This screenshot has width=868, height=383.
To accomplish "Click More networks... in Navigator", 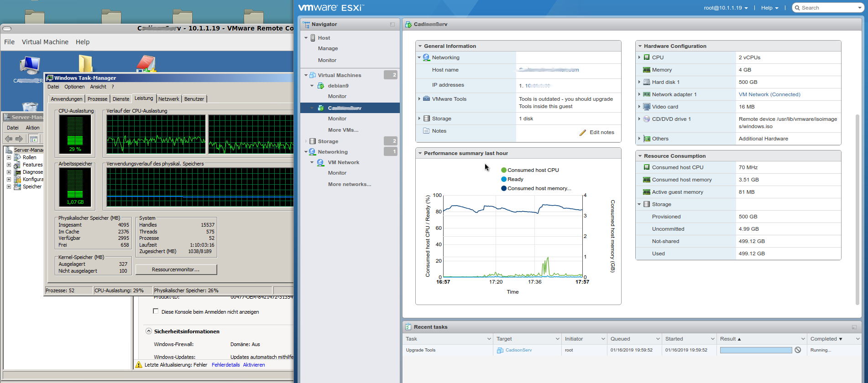I will (350, 184).
